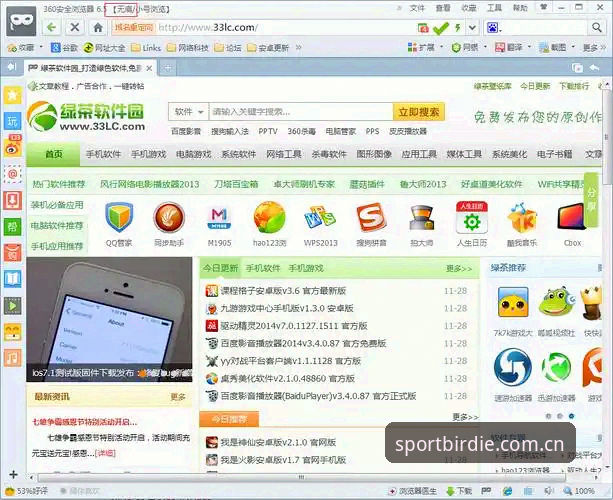Image resolution: width=613 pixels, height=500 pixels.
Task: Add a sidebar app with plus icon
Action: (13, 475)
